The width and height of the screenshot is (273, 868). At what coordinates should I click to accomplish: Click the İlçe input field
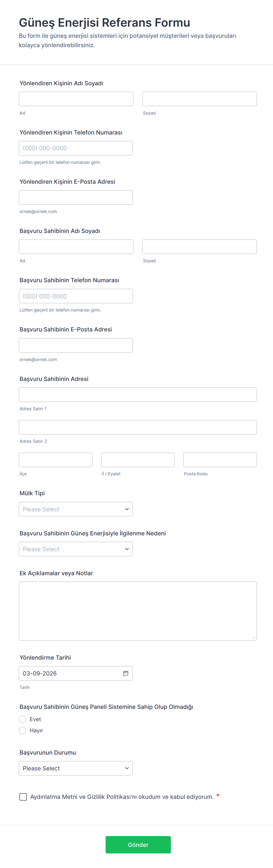point(55,459)
